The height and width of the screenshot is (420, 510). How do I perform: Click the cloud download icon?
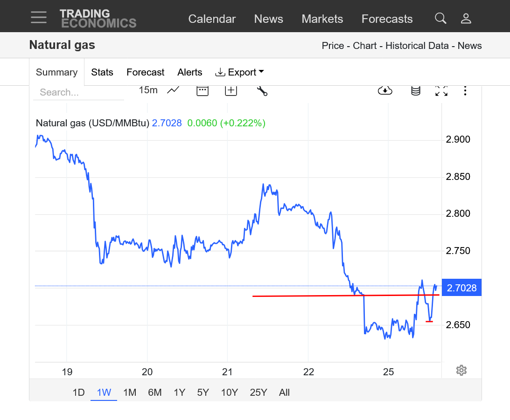(385, 90)
